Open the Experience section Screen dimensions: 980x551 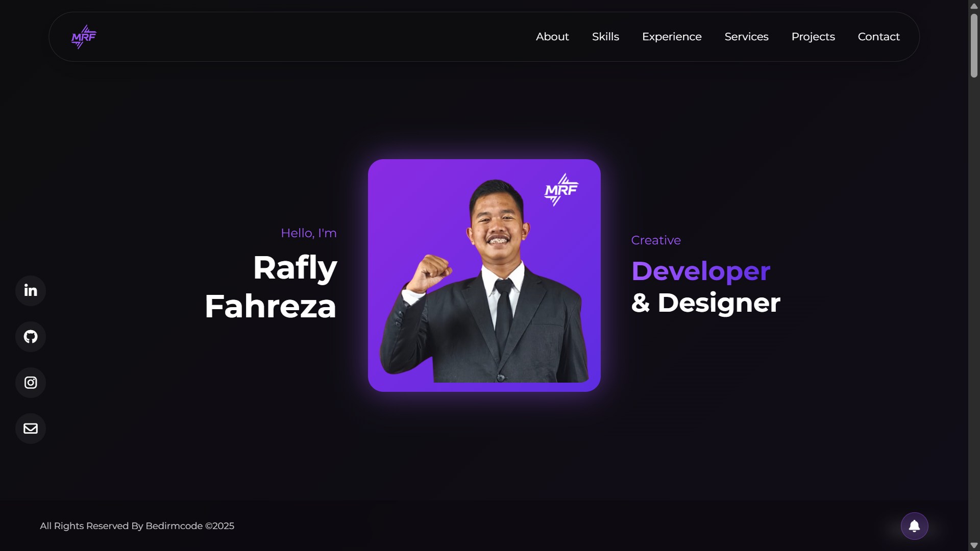click(672, 36)
